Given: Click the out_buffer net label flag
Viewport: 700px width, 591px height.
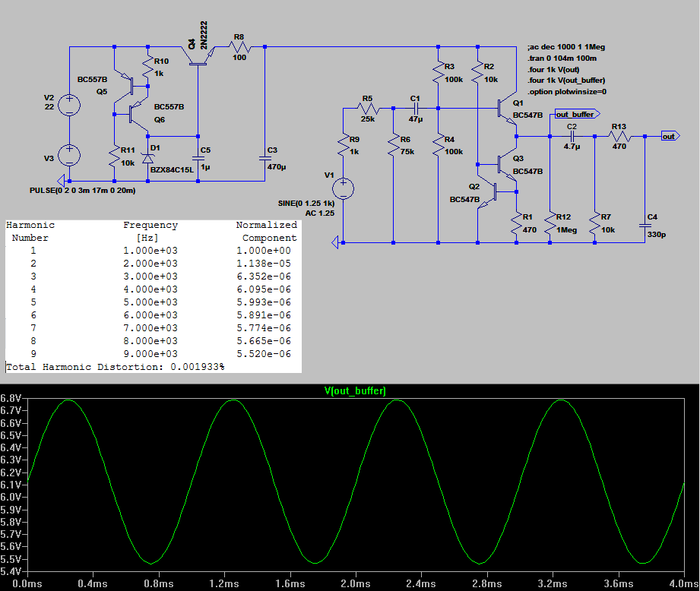Looking at the screenshot, I should (x=577, y=114).
